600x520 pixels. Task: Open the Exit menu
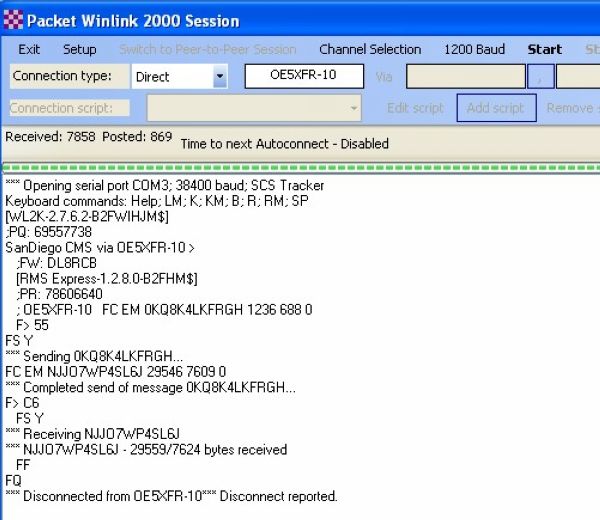click(30, 49)
